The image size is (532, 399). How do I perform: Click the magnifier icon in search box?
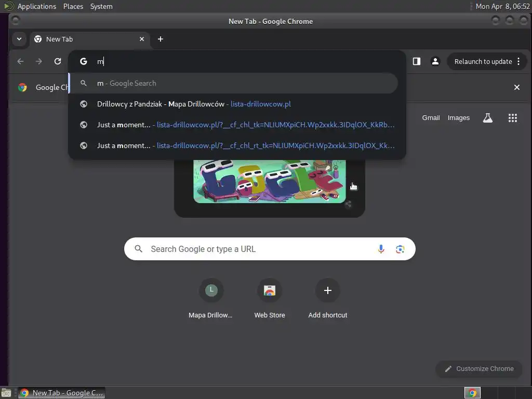[x=138, y=249]
